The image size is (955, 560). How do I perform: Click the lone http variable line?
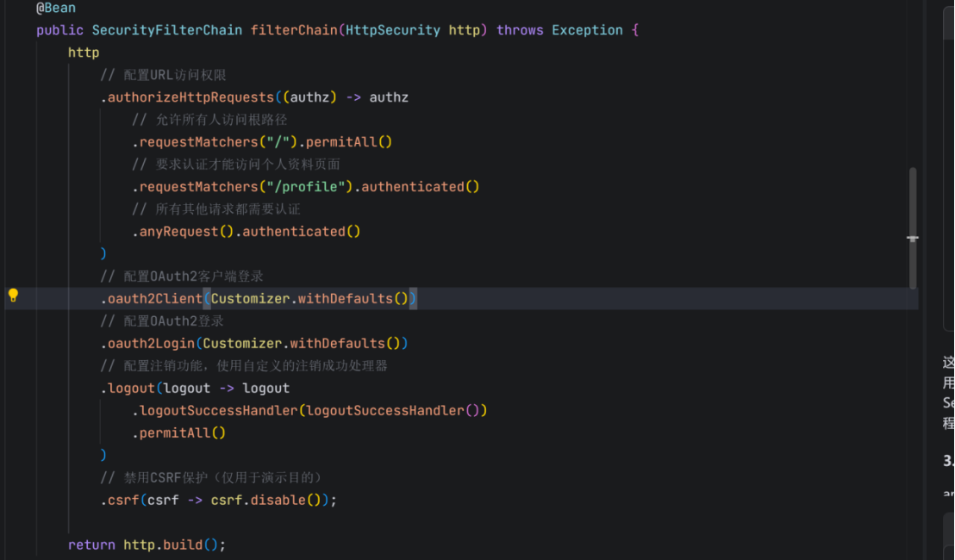(x=84, y=53)
